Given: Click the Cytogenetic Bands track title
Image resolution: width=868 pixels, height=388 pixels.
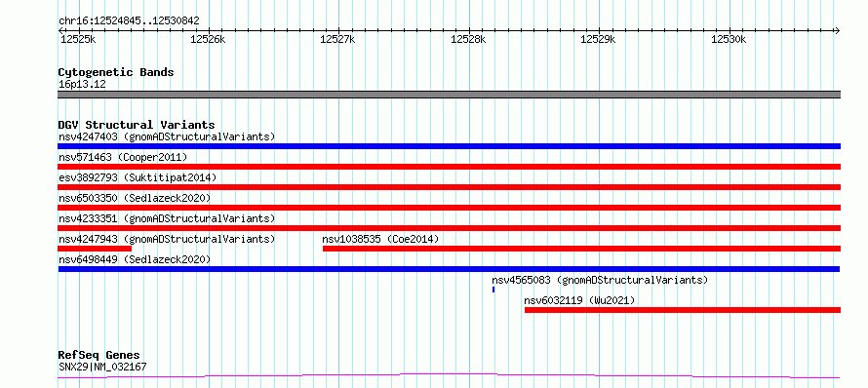Looking at the screenshot, I should [116, 72].
